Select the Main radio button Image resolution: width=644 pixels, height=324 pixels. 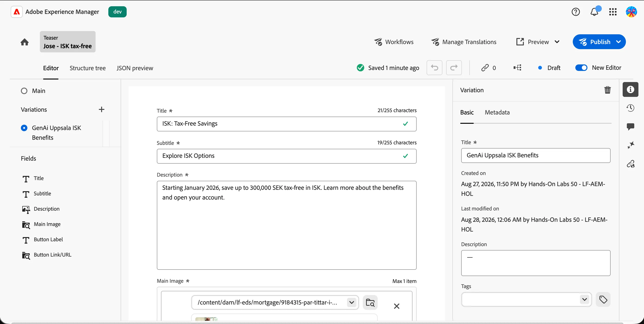pos(24,91)
